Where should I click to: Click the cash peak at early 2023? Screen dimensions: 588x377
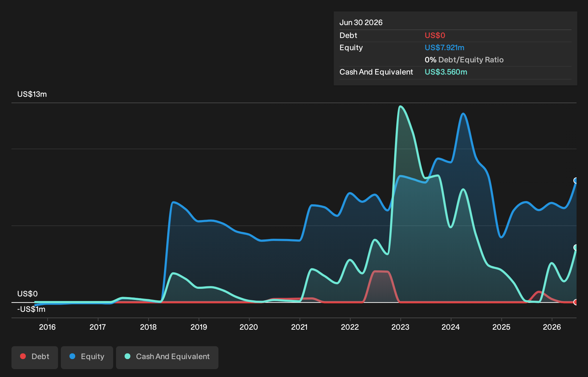click(x=400, y=106)
